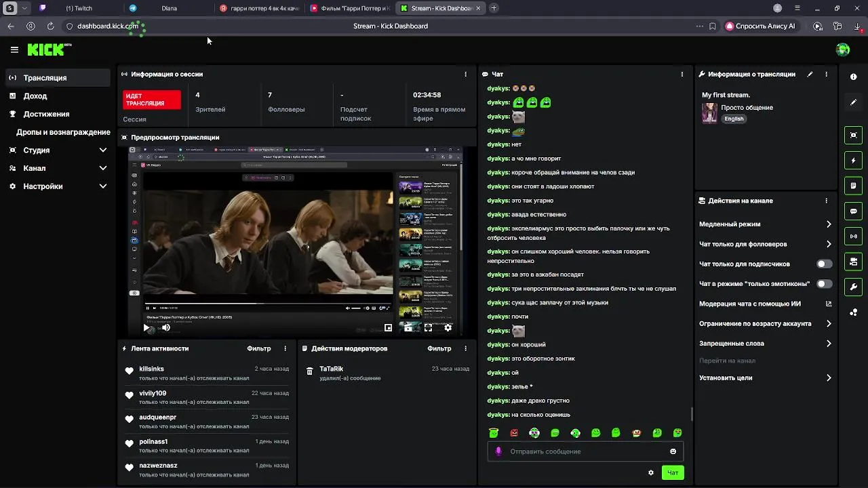Open killsinks in the activity feed
Image resolution: width=868 pixels, height=488 pixels.
pyautogui.click(x=152, y=369)
